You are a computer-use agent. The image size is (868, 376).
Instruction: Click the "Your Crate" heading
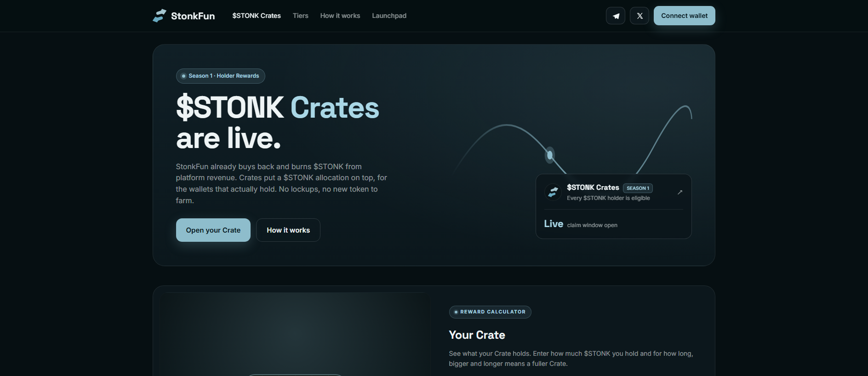click(x=477, y=335)
